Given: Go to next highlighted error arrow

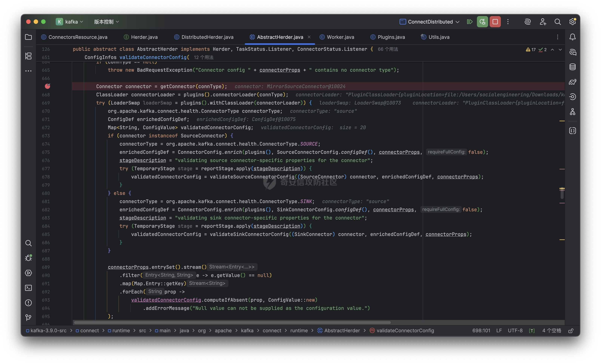Looking at the screenshot, I should tap(560, 49).
